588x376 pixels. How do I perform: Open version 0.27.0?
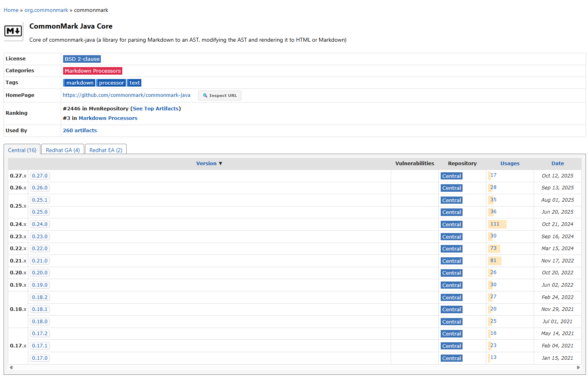(x=40, y=175)
